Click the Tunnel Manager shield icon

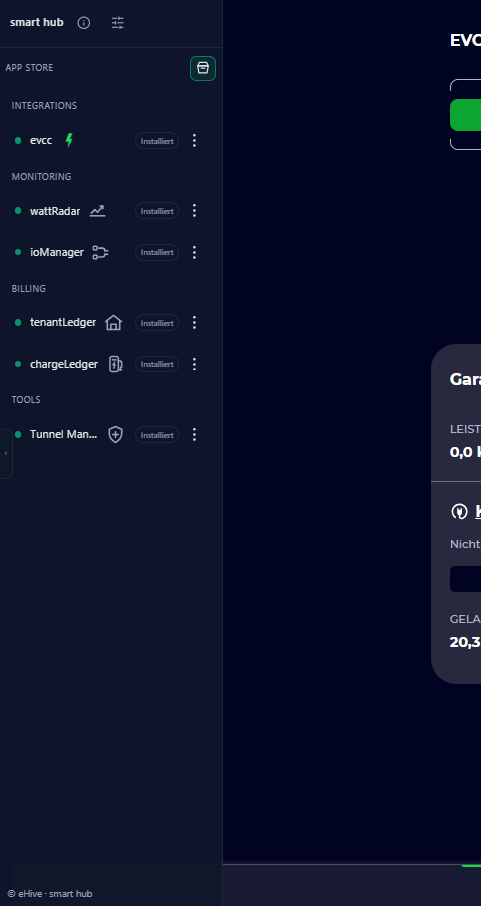tap(116, 435)
